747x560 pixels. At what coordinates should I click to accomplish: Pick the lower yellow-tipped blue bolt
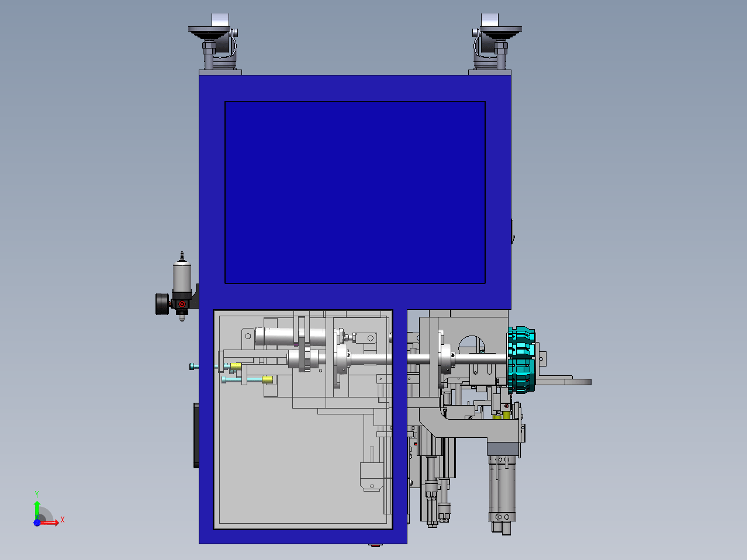[x=247, y=379]
